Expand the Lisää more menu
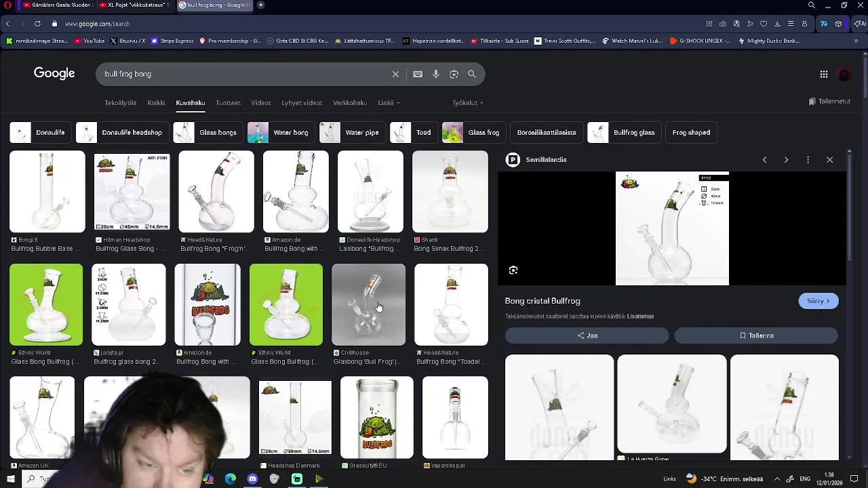 click(x=389, y=103)
